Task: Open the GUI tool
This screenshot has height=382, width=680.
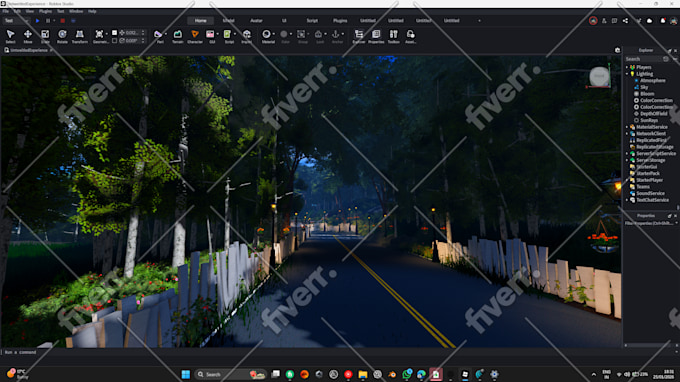Action: (x=211, y=36)
